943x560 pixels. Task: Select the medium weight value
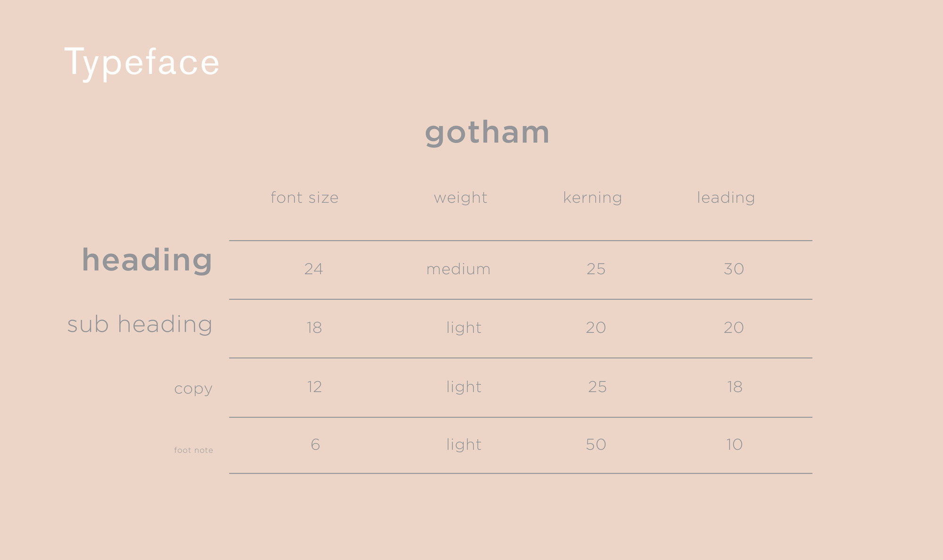click(458, 269)
